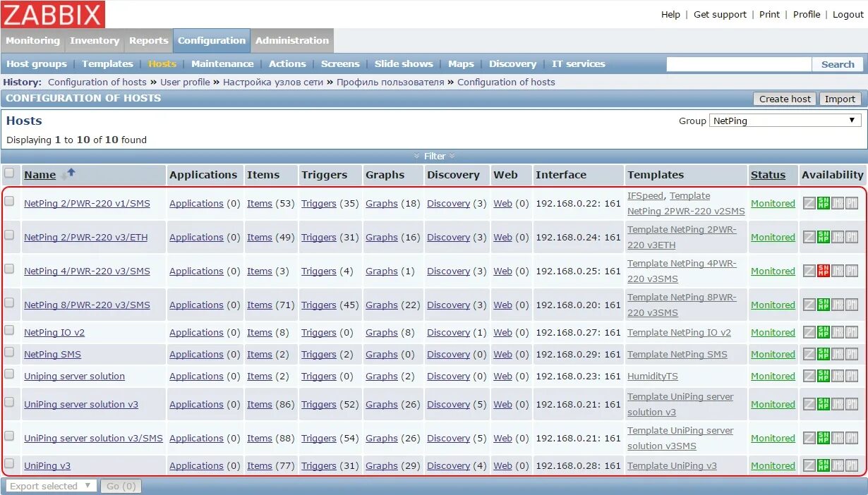Sort hosts by Status column header

tap(768, 175)
